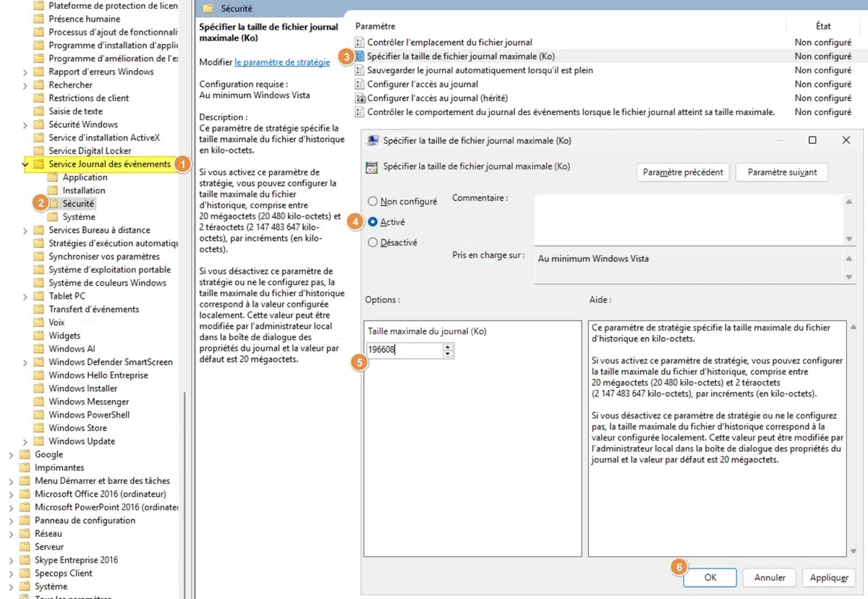Open the Windows PowerShell folder
The width and height of the screenshot is (868, 599).
tap(89, 415)
